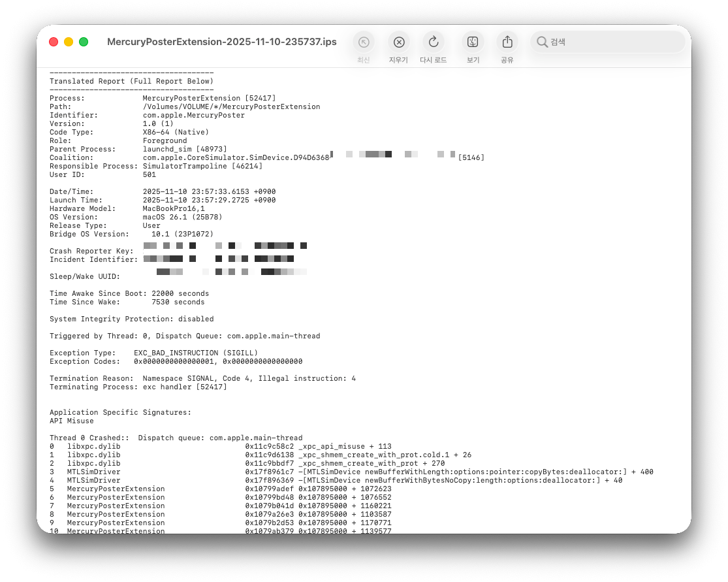Click "System Integrity Protection: disabled" line

(132, 319)
